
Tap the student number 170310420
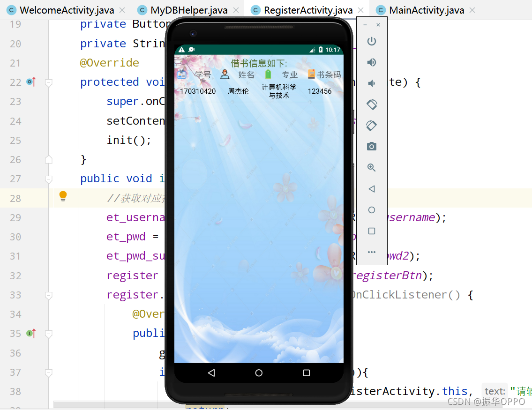point(198,91)
